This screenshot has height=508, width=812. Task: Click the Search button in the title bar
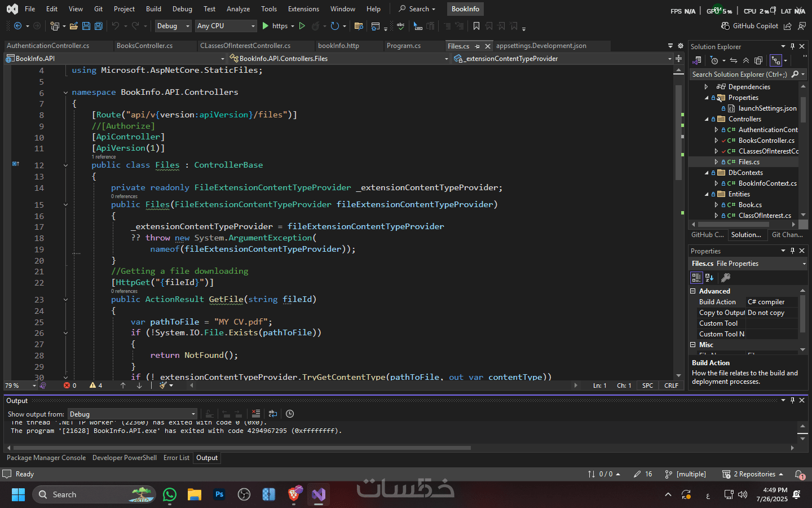[417, 9]
